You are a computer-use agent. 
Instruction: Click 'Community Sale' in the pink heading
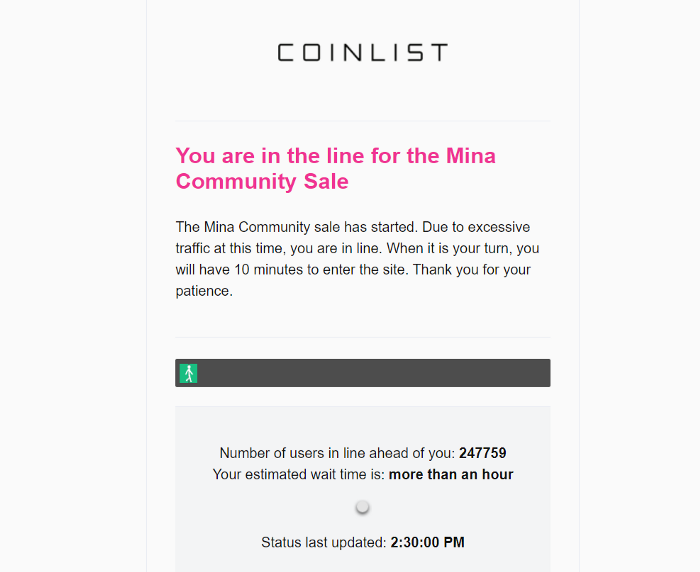pyautogui.click(x=262, y=181)
